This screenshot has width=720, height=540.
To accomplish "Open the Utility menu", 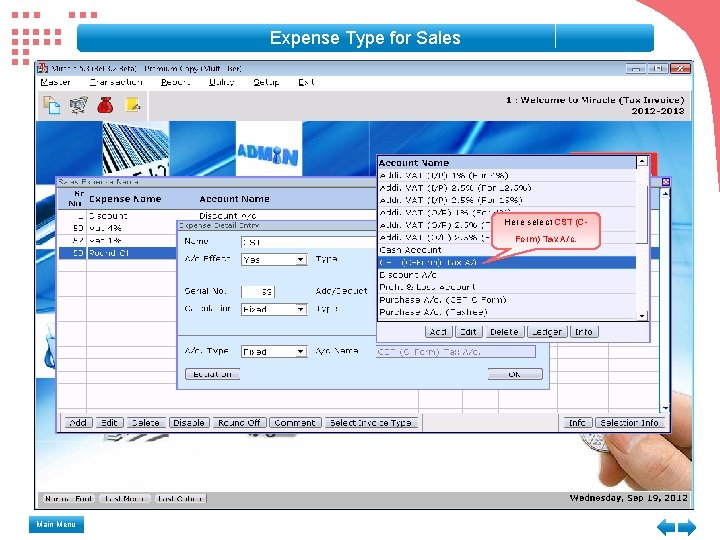I will coord(221,82).
